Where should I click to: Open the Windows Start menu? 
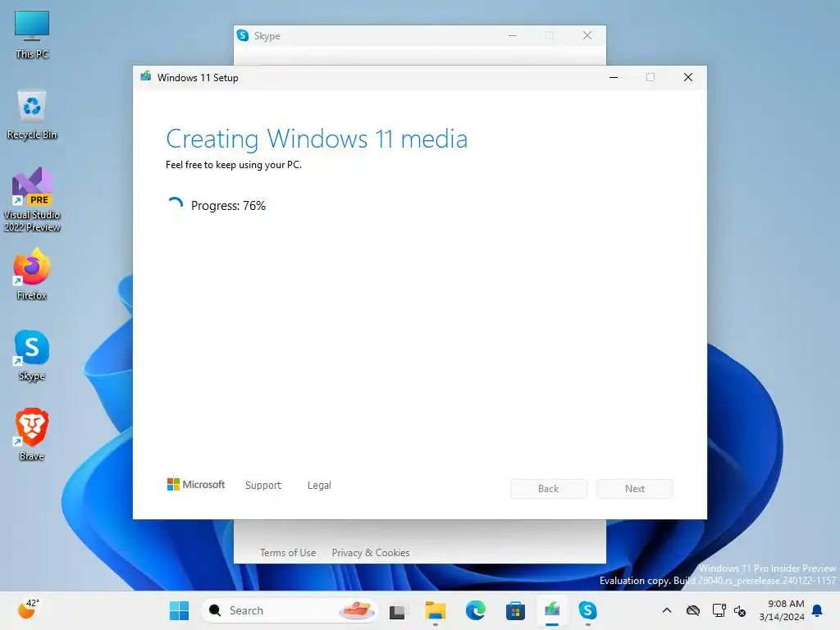coord(179,610)
